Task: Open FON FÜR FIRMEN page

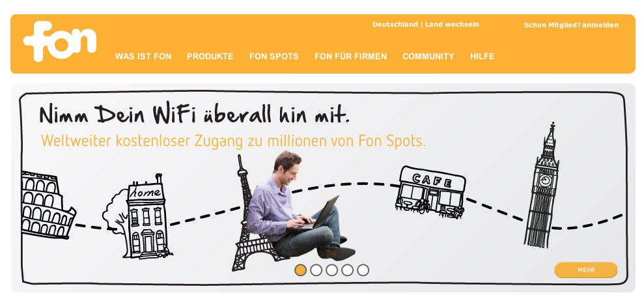Action: [x=350, y=56]
